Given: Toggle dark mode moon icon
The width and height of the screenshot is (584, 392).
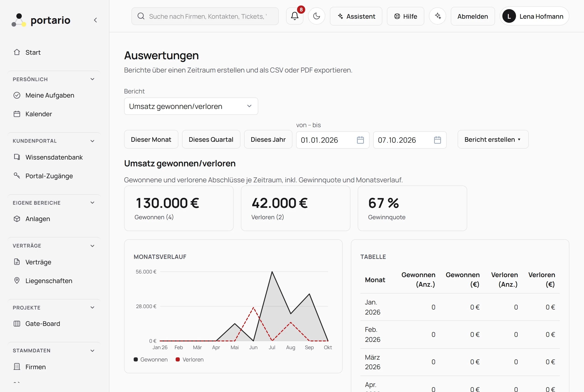Looking at the screenshot, I should coord(316,16).
